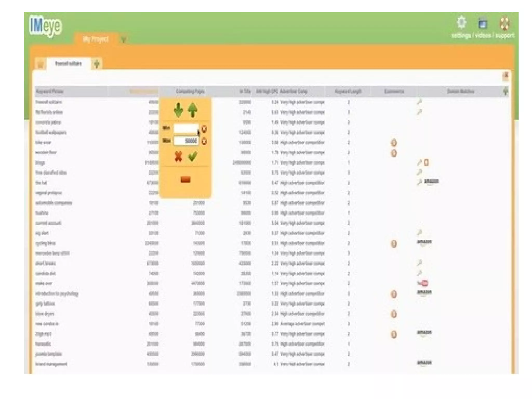Click the green sort ascending arrow
Image resolution: width=532 pixels, height=399 pixels.
coord(192,110)
